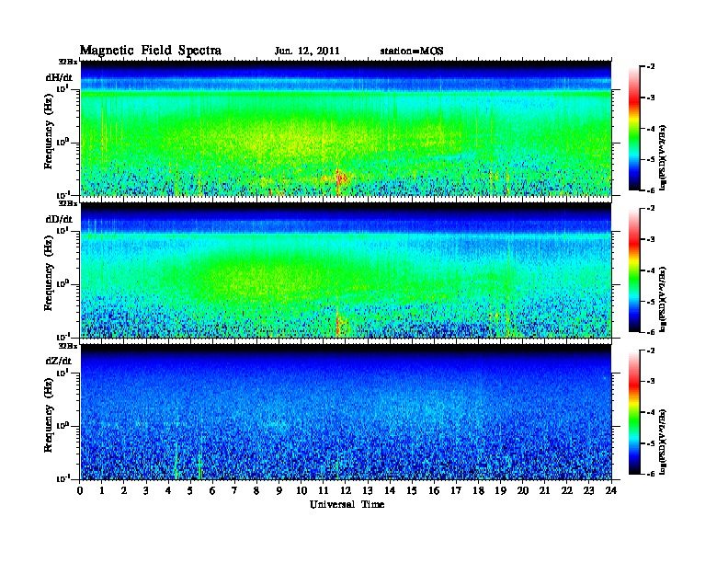The width and height of the screenshot is (728, 563).
Task: Click hour tick label 12 on the time axis
Action: pos(346,491)
